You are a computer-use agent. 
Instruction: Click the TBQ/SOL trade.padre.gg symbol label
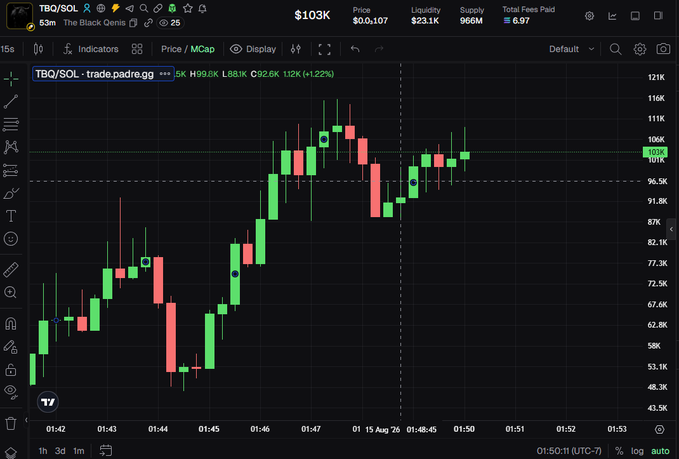click(94, 74)
